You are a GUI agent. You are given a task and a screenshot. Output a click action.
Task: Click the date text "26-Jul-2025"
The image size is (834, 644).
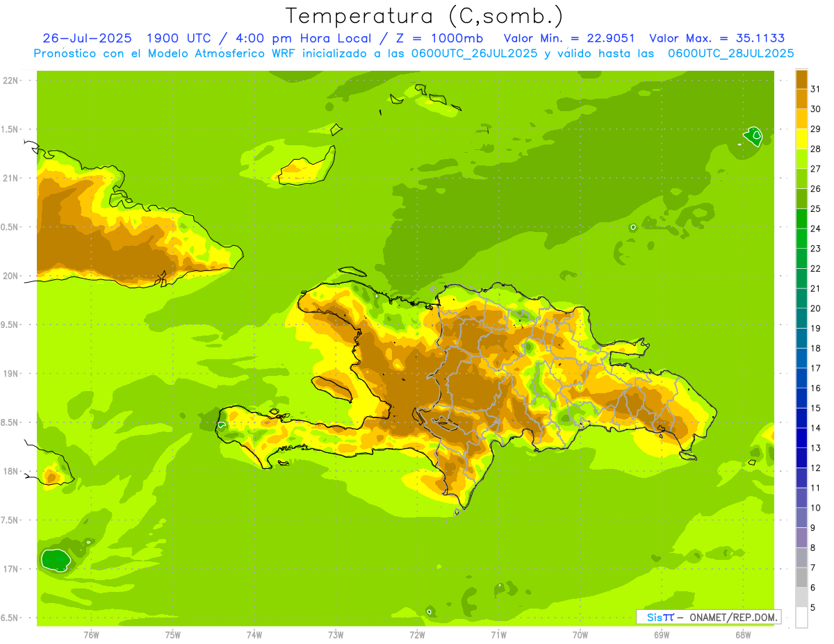(x=87, y=38)
